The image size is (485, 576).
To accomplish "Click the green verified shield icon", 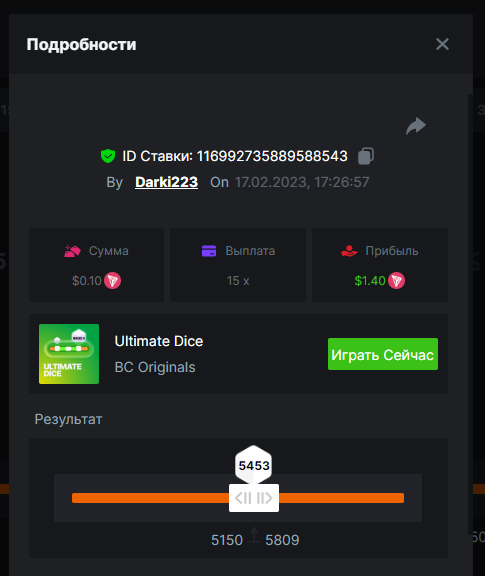I will coord(108,156).
